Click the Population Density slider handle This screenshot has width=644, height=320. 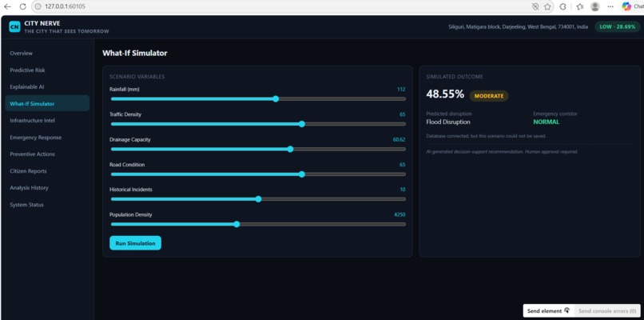[237, 224]
